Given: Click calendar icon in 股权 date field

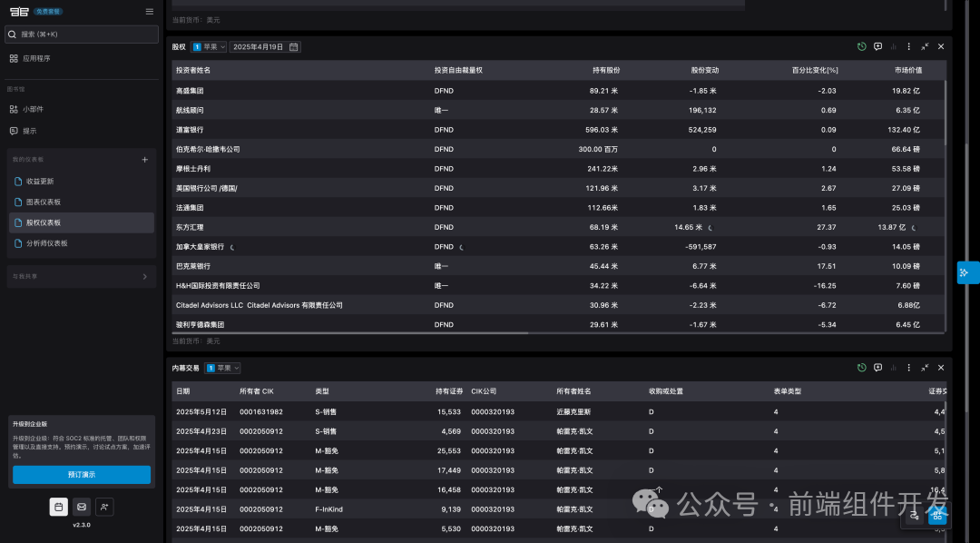Looking at the screenshot, I should 294,47.
